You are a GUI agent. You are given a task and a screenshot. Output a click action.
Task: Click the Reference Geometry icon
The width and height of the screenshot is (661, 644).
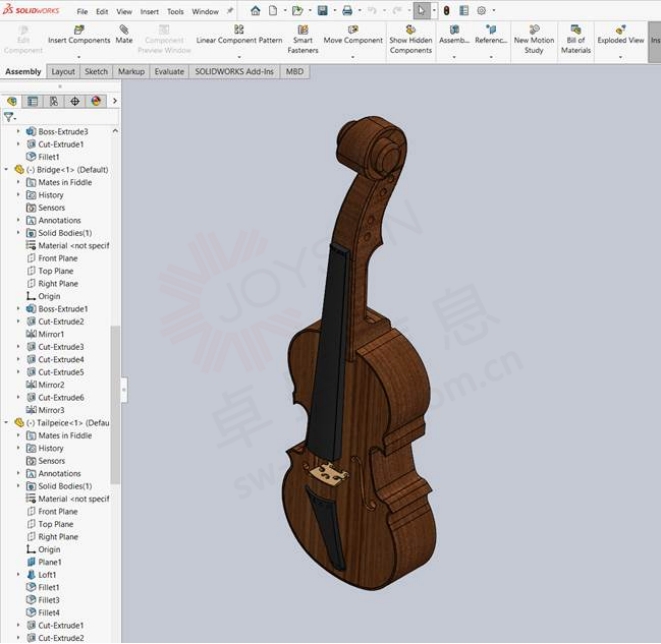(x=491, y=30)
